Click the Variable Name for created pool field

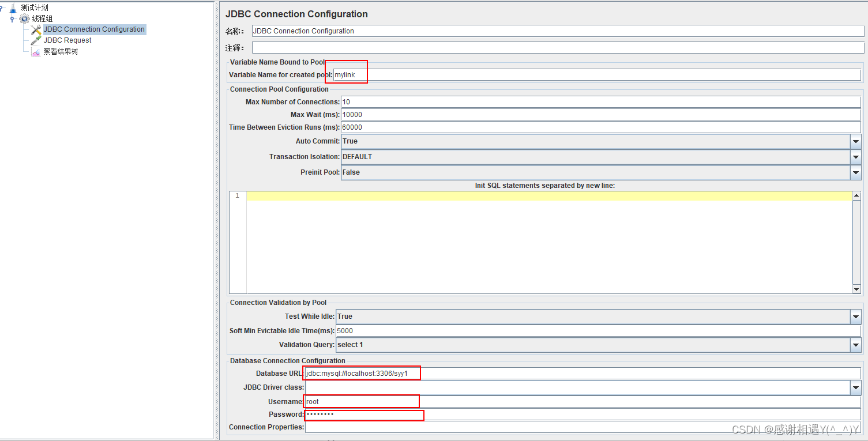[597, 75]
